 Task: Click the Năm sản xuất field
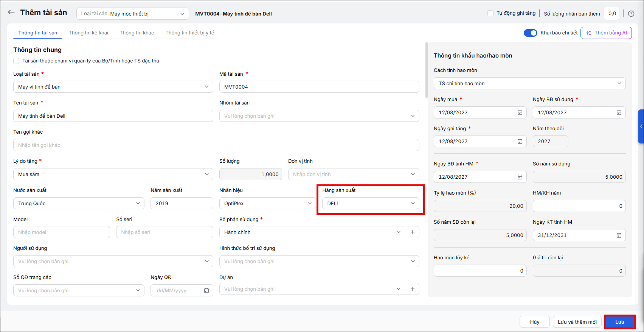point(182,203)
